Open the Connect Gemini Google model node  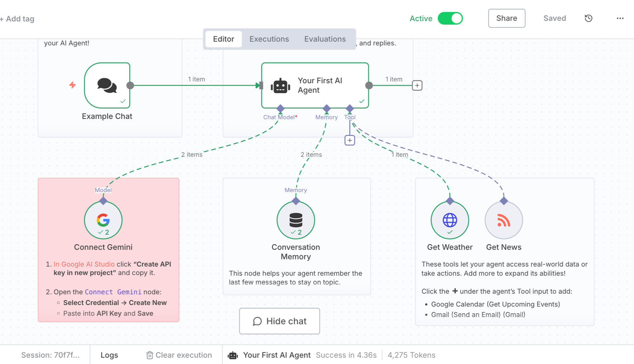[103, 220]
